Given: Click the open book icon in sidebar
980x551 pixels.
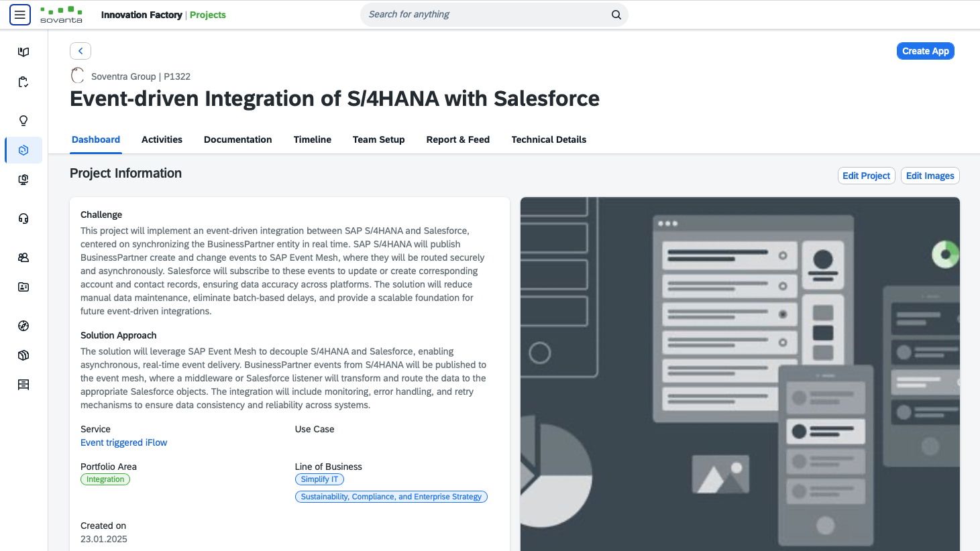Looking at the screenshot, I should click(23, 52).
